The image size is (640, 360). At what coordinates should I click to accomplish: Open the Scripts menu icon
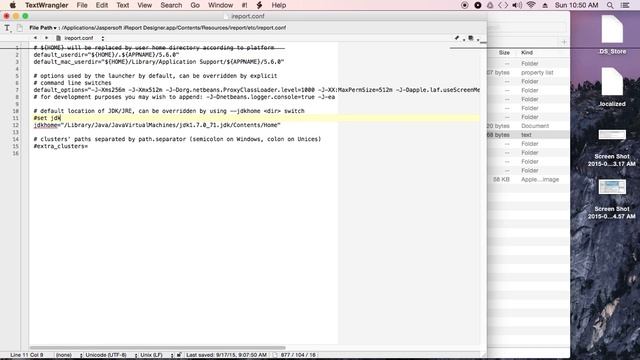coord(259,5)
